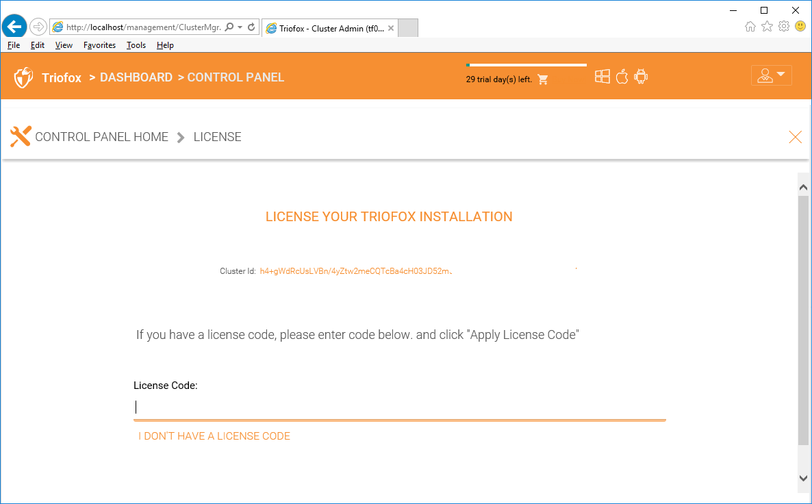Click the Windows client download icon
The width and height of the screenshot is (812, 504).
tap(602, 77)
